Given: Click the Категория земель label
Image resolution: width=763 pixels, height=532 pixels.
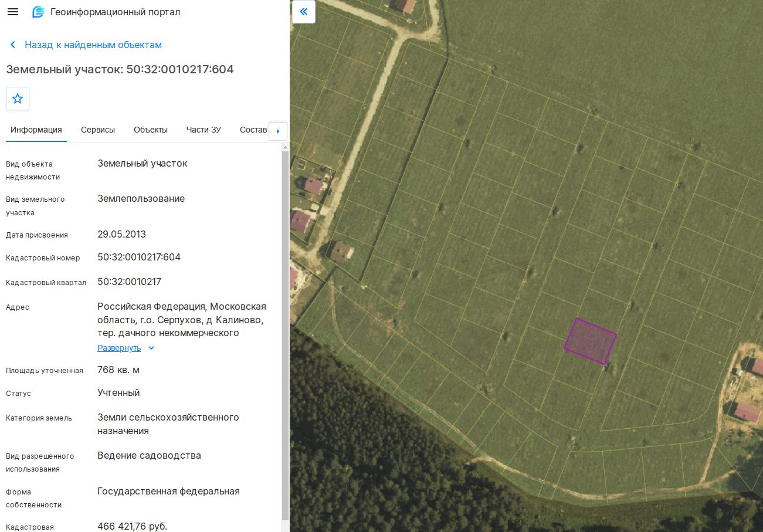Looking at the screenshot, I should 39,418.
